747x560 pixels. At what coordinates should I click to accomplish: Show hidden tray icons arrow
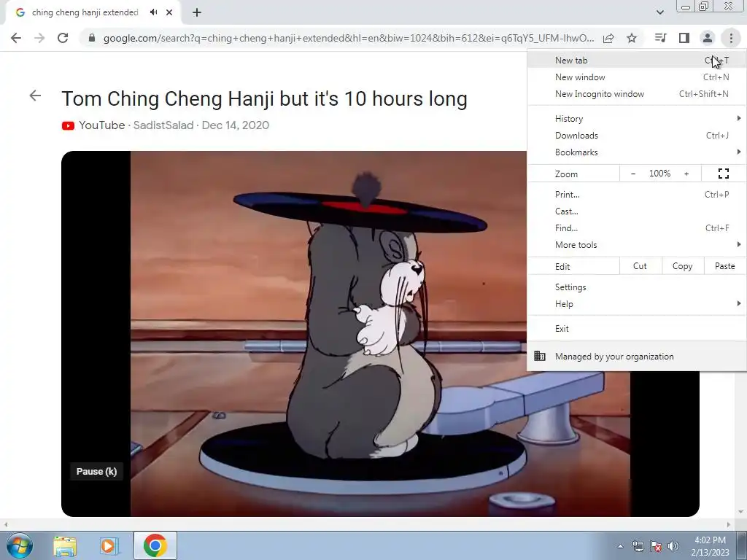click(x=620, y=546)
